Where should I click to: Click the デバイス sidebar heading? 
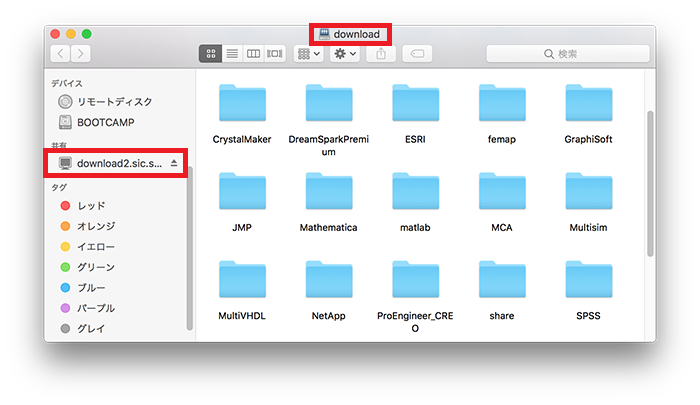pos(67,84)
